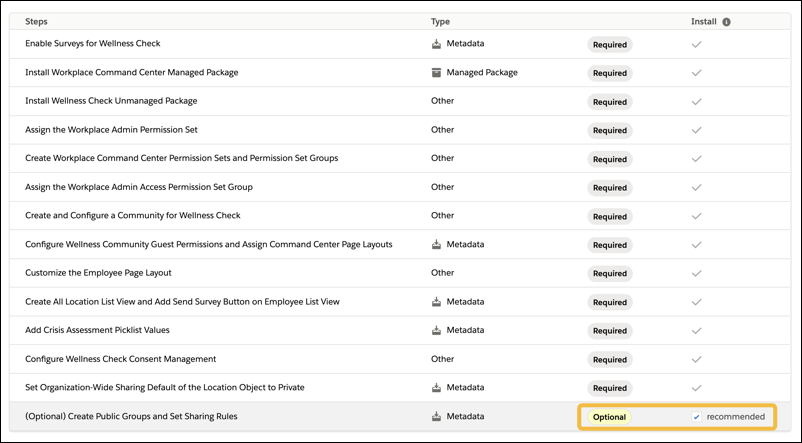
Task: Click Required badge for Install Wellness Check Unmanaged Package
Action: [x=610, y=102]
